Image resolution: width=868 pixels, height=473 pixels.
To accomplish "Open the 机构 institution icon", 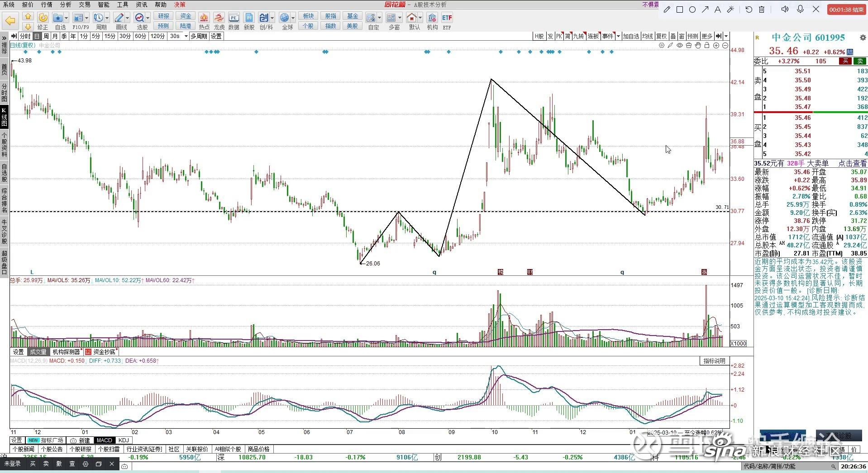I will (x=432, y=18).
